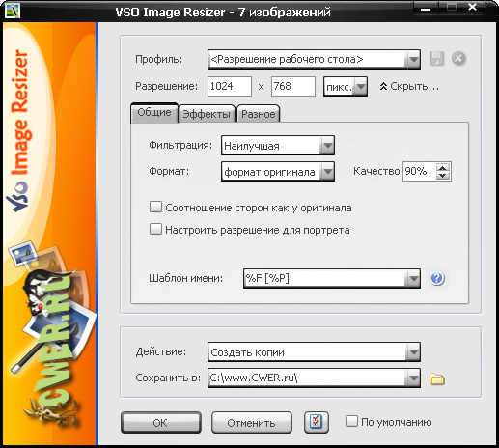Check the По умолчанию checkbox

(351, 421)
